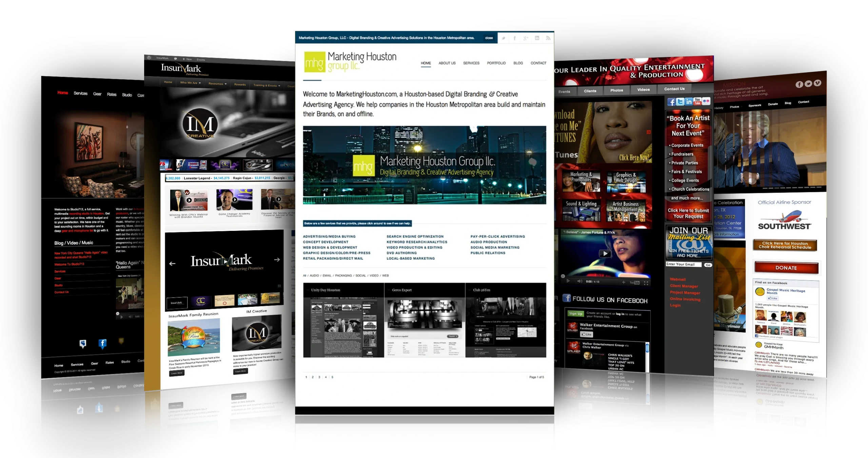This screenshot has height=458, width=868.
Task: Open ABOUT US on Marketing Houston site
Action: click(x=447, y=63)
